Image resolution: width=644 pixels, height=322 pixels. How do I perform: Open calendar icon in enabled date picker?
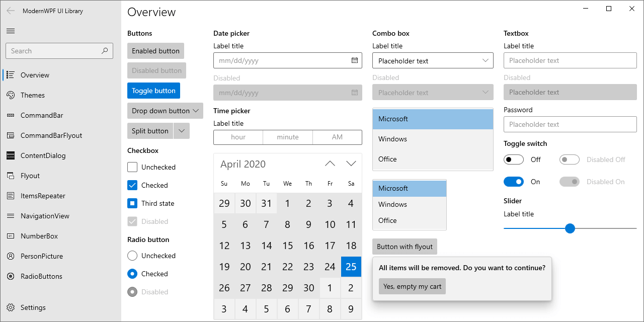pos(354,60)
